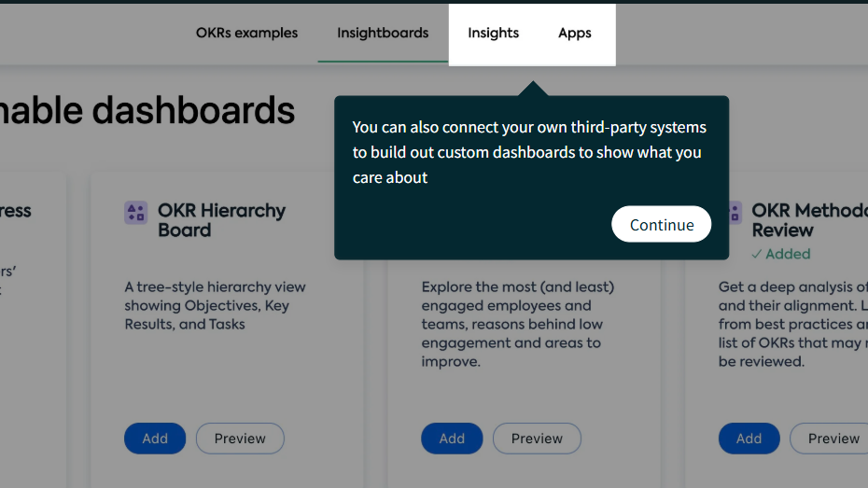
Task: Click the OKR Hierarchy Board title
Action: [x=221, y=220]
